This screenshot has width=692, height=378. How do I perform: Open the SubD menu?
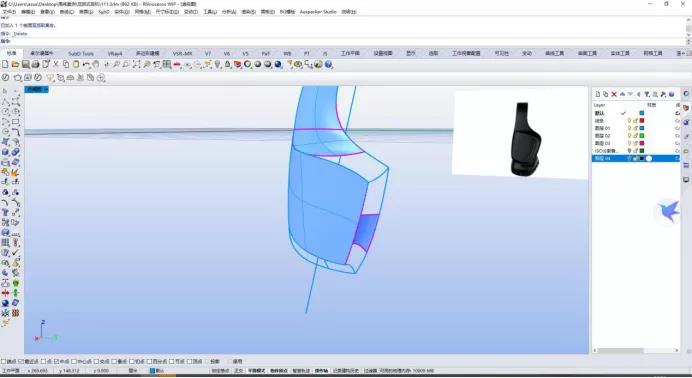coord(104,12)
